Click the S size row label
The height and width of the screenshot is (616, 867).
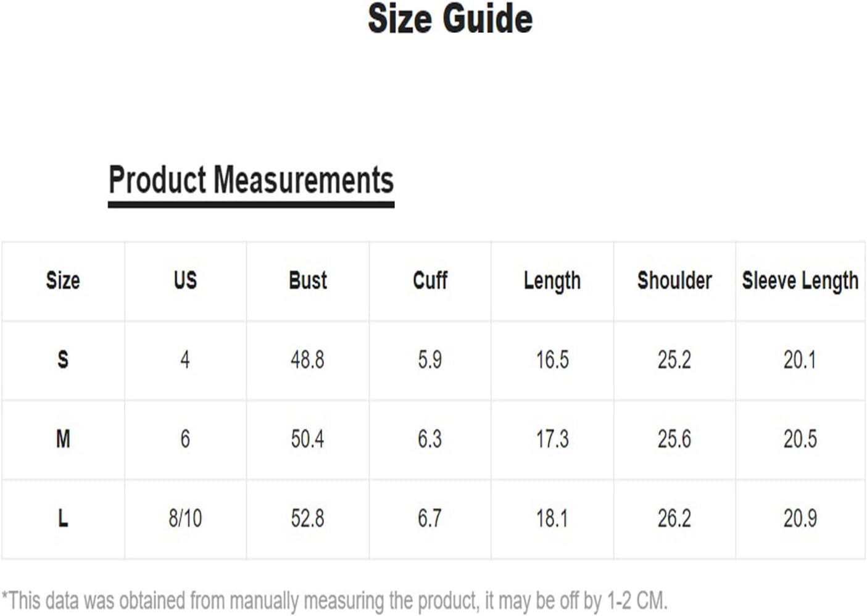63,360
